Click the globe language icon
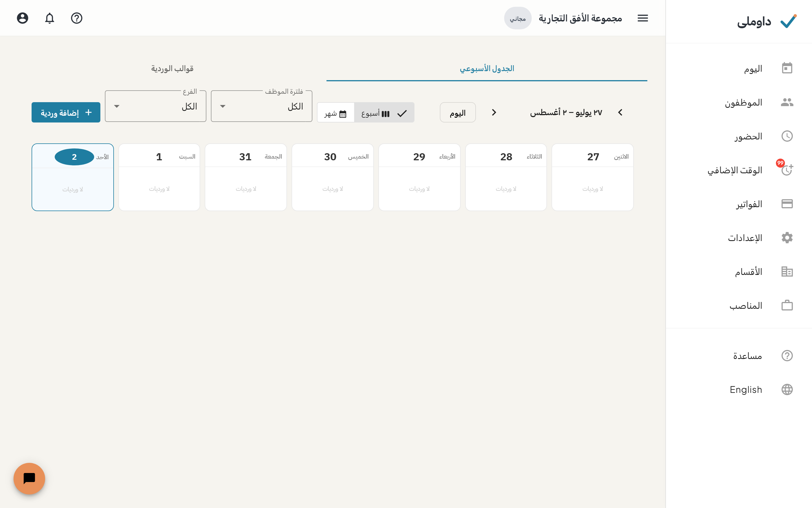The image size is (812, 508). click(787, 389)
